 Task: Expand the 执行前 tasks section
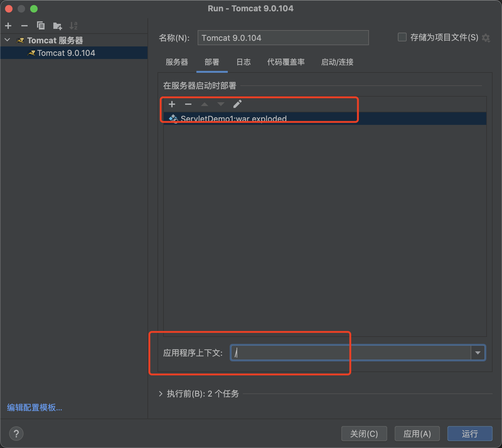(x=161, y=394)
